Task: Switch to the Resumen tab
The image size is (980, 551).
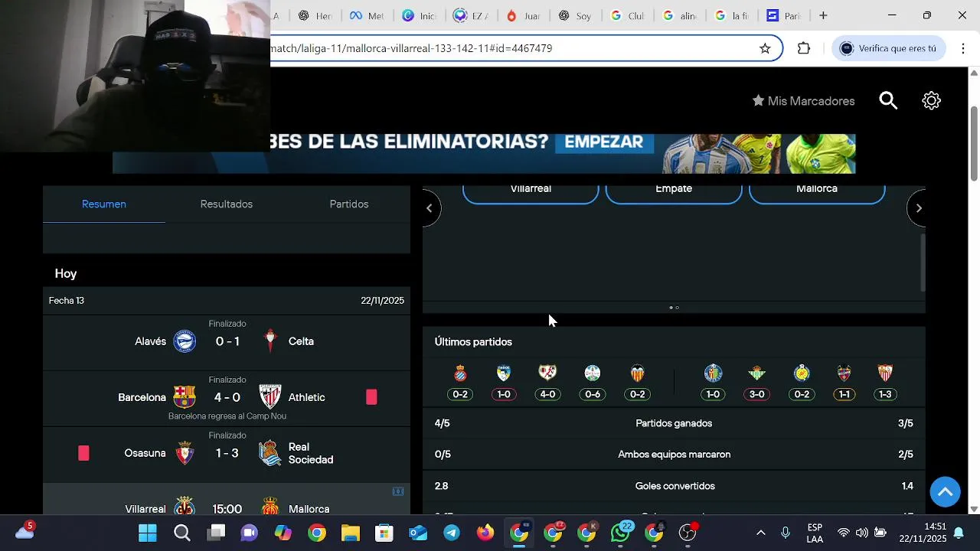Action: coord(104,204)
